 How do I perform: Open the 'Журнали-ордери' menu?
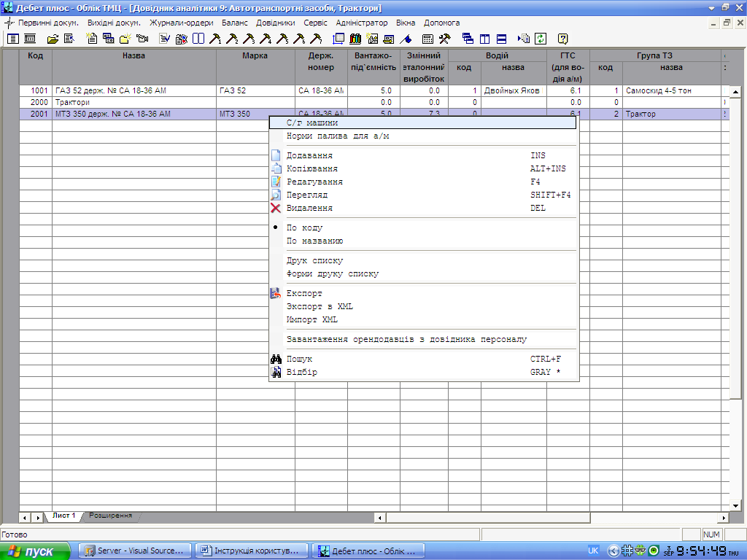point(182,23)
